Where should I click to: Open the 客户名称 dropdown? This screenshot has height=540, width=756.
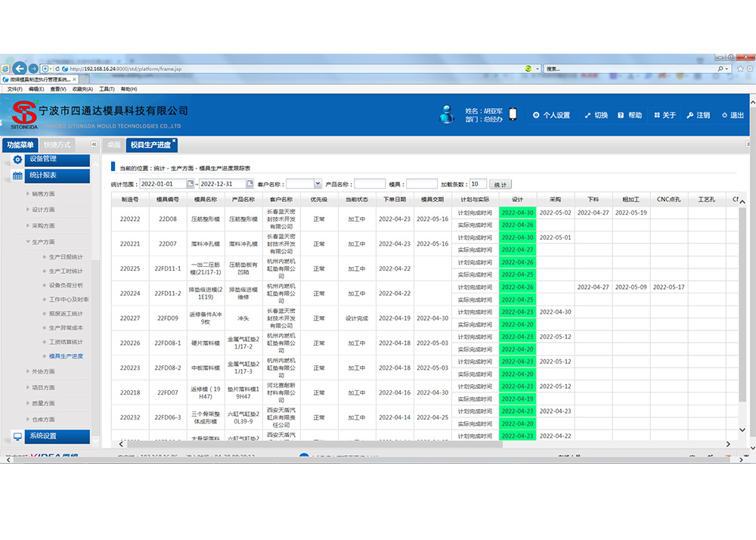point(318,184)
